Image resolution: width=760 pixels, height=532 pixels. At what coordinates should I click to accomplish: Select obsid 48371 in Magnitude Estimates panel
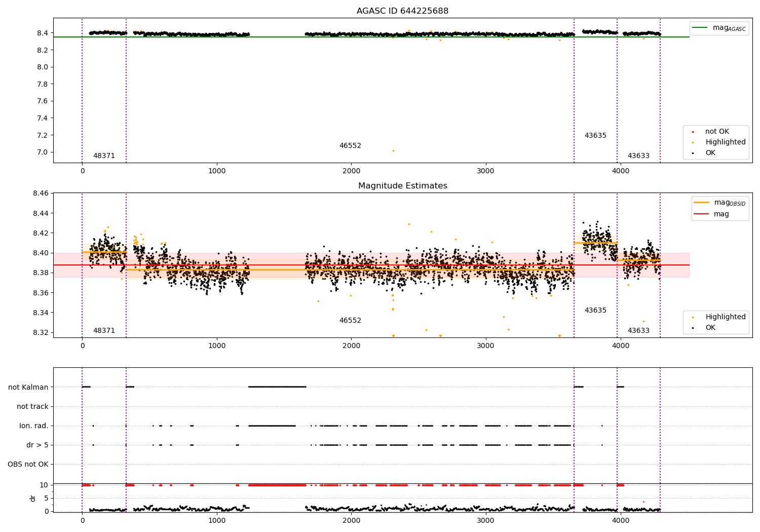click(x=104, y=331)
